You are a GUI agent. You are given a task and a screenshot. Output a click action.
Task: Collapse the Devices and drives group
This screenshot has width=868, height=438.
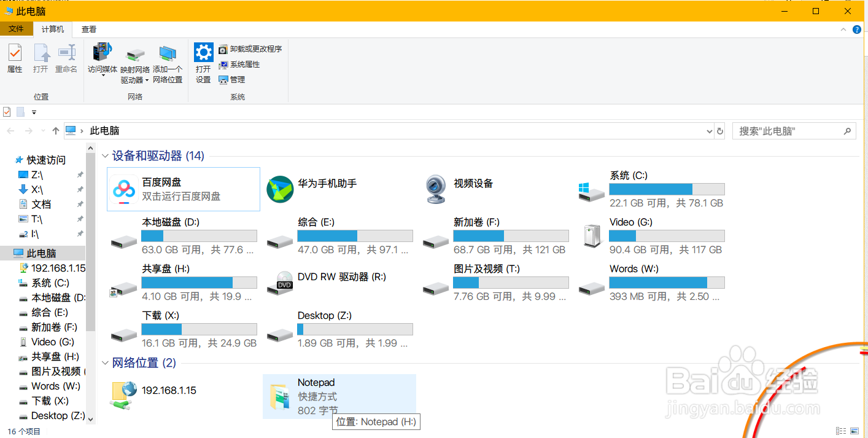[x=106, y=156]
